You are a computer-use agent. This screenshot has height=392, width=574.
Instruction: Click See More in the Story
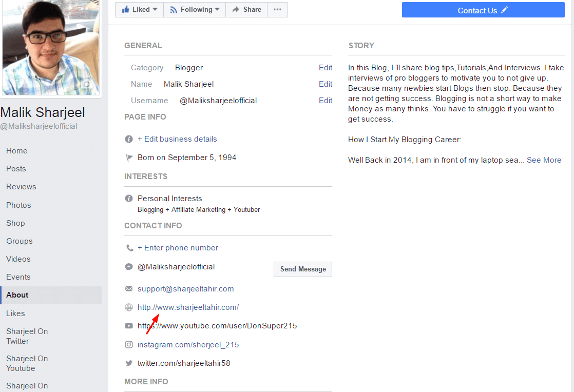tap(544, 160)
